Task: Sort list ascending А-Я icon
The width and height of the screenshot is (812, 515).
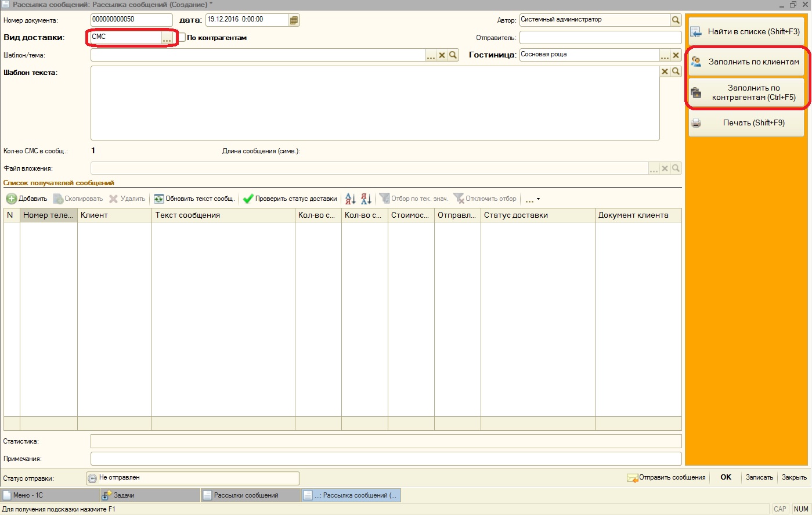Action: [351, 199]
